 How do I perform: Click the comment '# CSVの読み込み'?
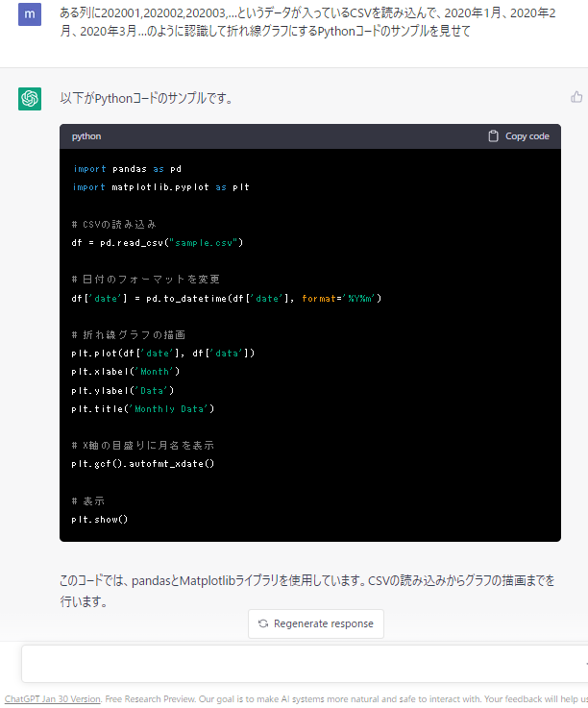(113, 225)
